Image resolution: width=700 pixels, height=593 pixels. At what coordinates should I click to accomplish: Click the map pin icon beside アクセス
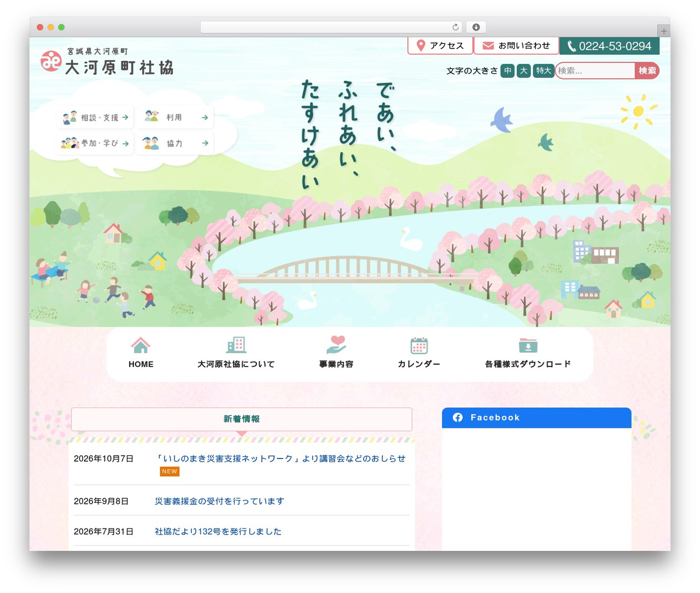point(421,46)
